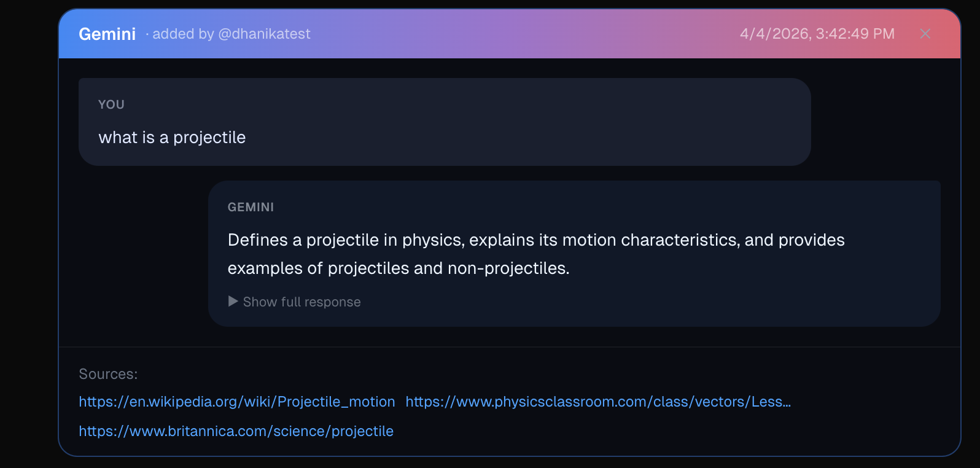Click the @dhanikatest username in the header
Image resolution: width=980 pixels, height=468 pixels.
pos(264,34)
